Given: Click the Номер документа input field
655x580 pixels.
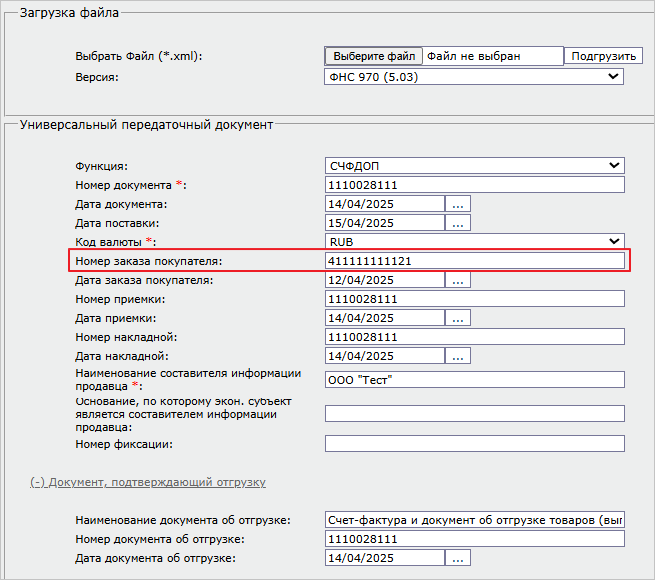Looking at the screenshot, I should coord(474,185).
